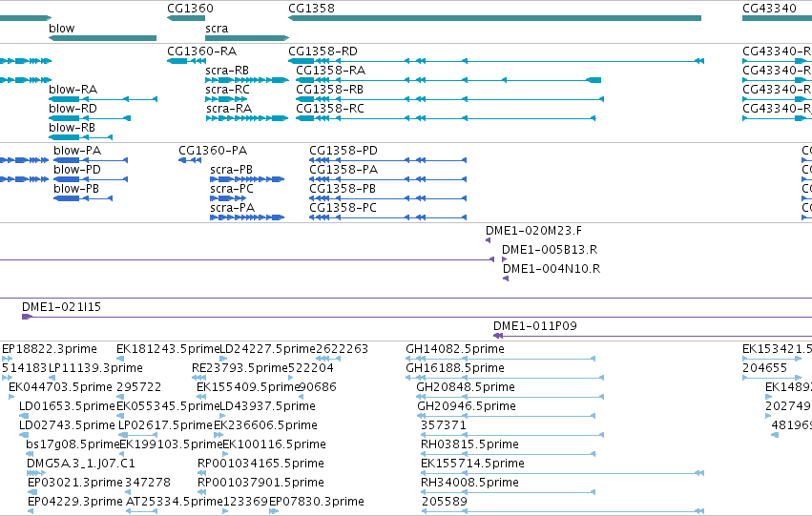Select EST EK100116.5prime
Image resolution: width=812 pixels, height=516 pixels.
pos(225,454)
